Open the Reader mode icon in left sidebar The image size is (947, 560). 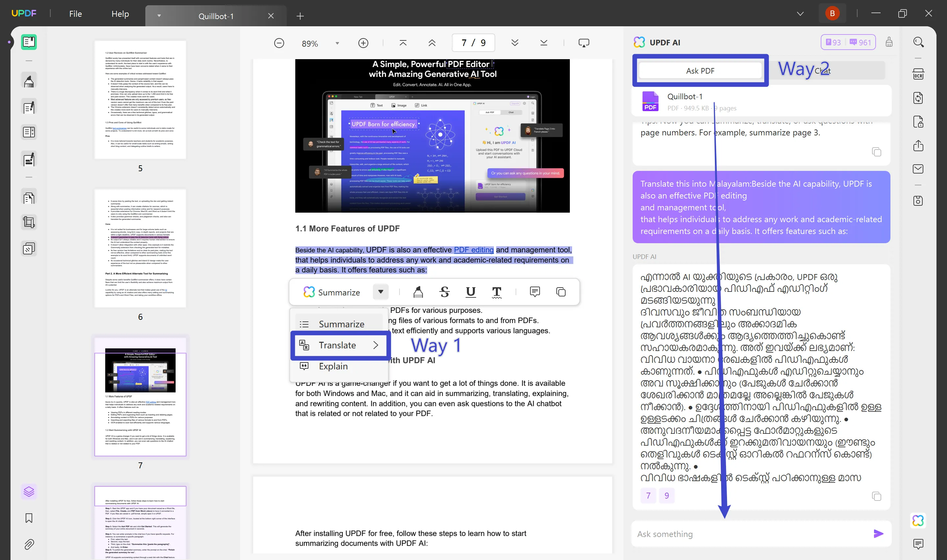point(29,42)
